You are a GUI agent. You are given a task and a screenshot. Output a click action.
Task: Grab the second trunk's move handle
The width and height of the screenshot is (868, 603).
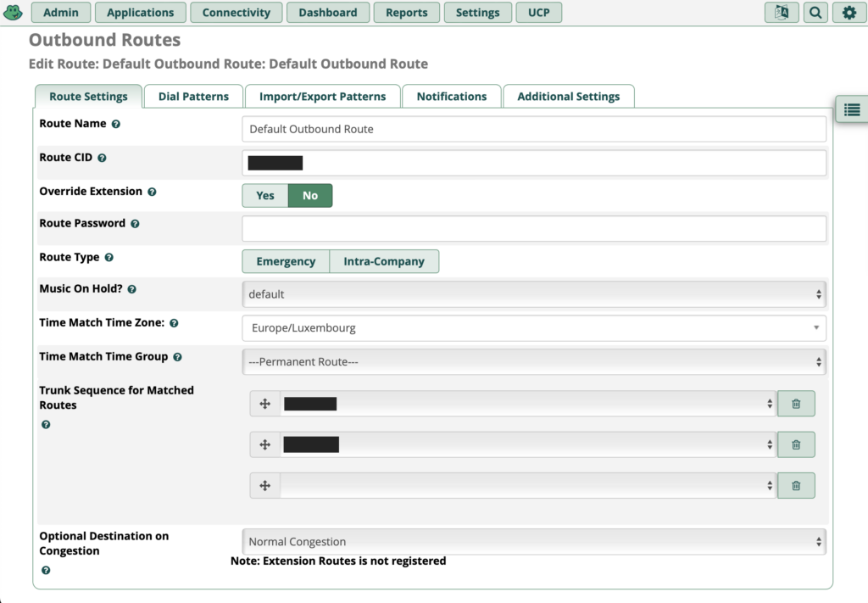(264, 444)
